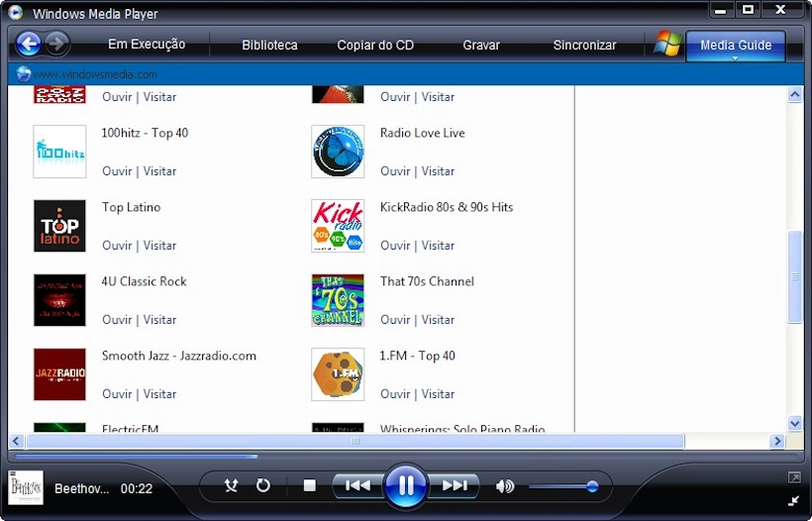Open the Copiar do CD tab
The image size is (812, 521).
point(375,46)
